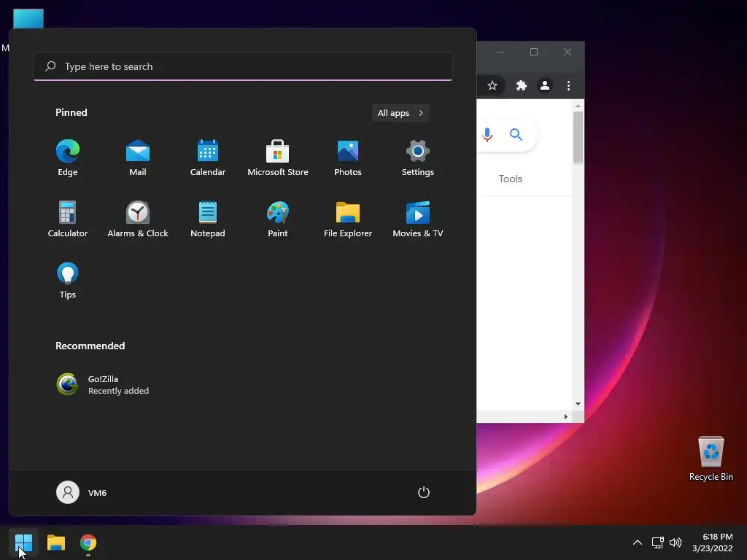Viewport: 747px width, 560px height.
Task: Switch to Chrome on the taskbar
Action: point(88,542)
